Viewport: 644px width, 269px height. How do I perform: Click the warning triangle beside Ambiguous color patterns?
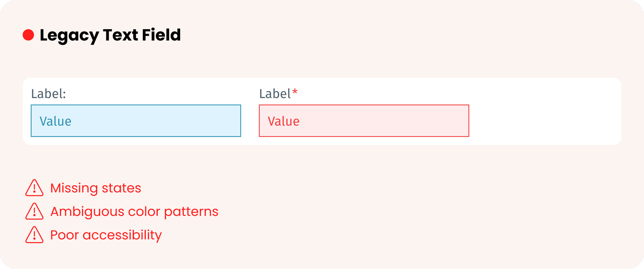34,211
